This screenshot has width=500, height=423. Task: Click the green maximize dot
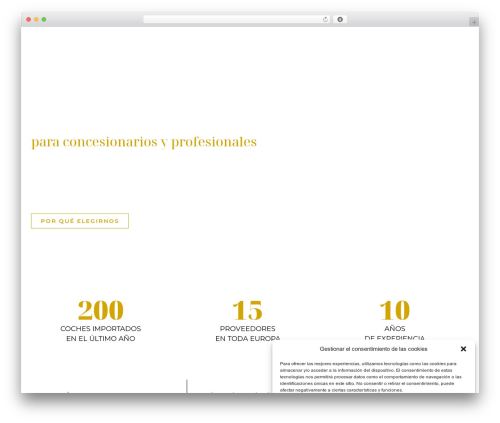(44, 19)
